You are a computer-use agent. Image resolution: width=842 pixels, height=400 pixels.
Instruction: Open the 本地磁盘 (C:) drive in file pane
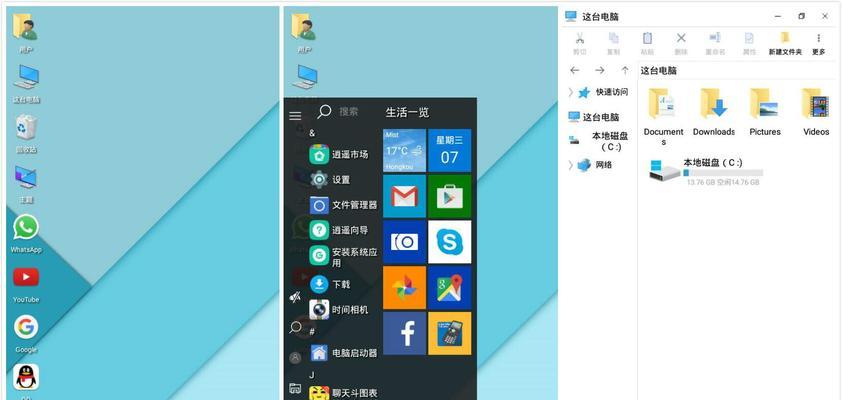point(706,171)
